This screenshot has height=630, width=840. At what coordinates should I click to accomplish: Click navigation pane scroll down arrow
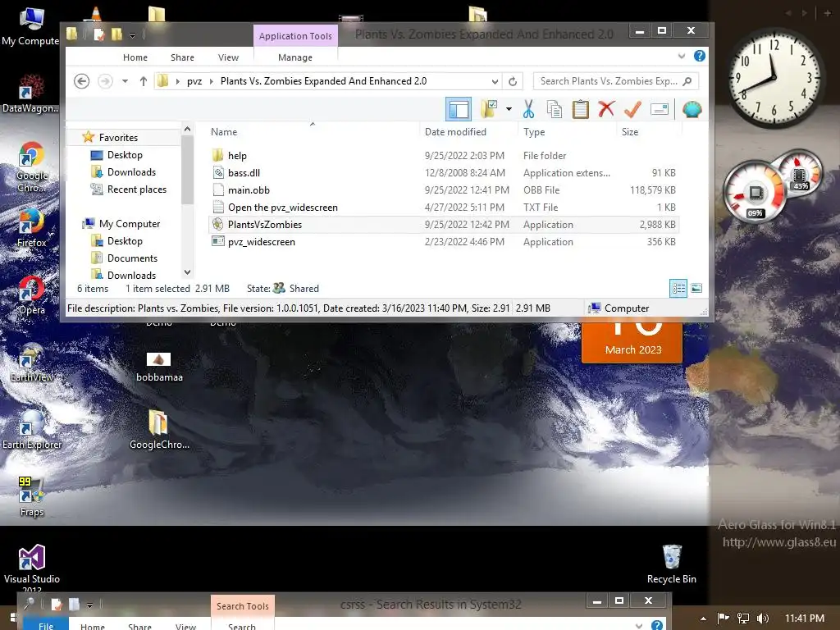[187, 272]
